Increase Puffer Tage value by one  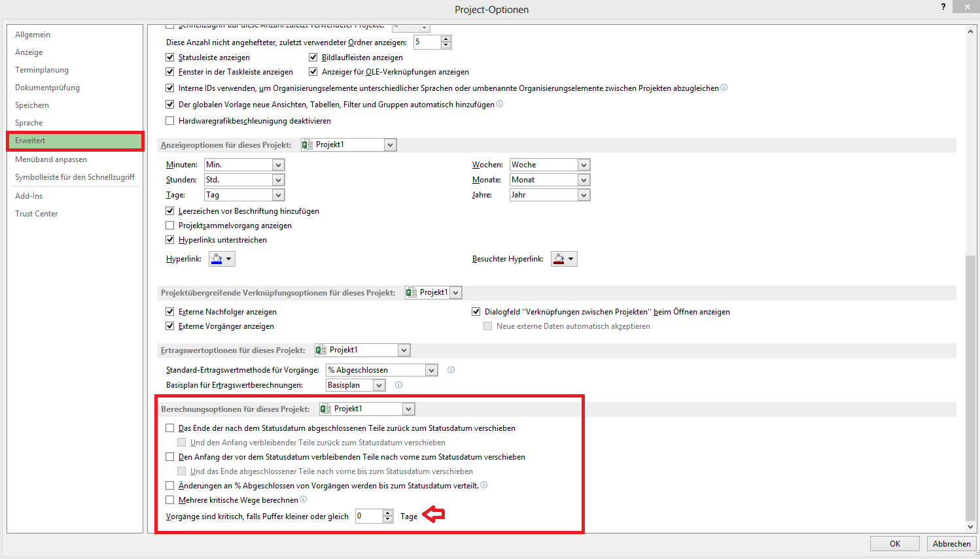click(x=387, y=513)
